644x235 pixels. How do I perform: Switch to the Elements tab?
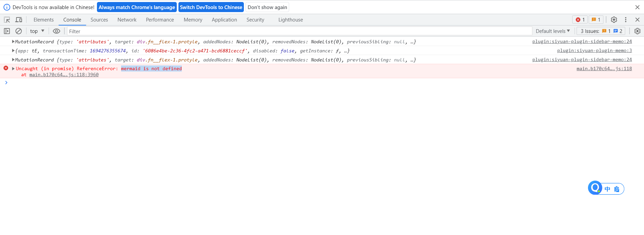44,20
